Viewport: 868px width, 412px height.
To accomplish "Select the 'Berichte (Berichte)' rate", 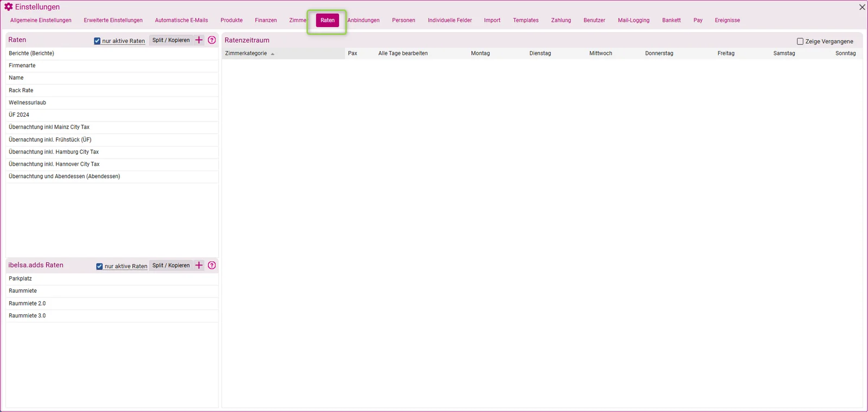I will pos(112,53).
